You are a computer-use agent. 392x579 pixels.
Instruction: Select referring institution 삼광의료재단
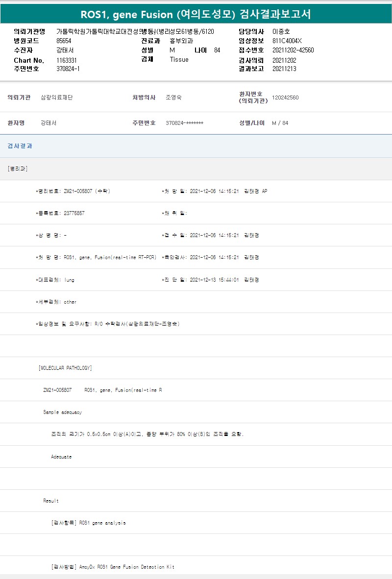57,97
